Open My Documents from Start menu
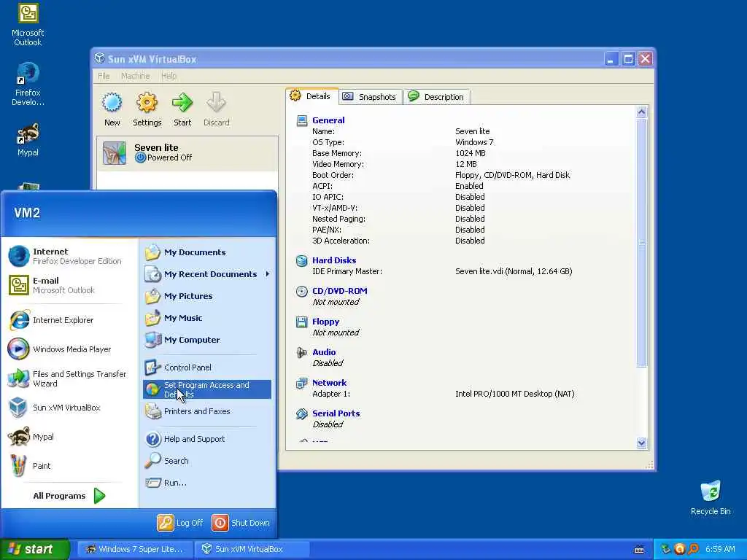Viewport: 747px width, 560px height. click(x=207, y=252)
